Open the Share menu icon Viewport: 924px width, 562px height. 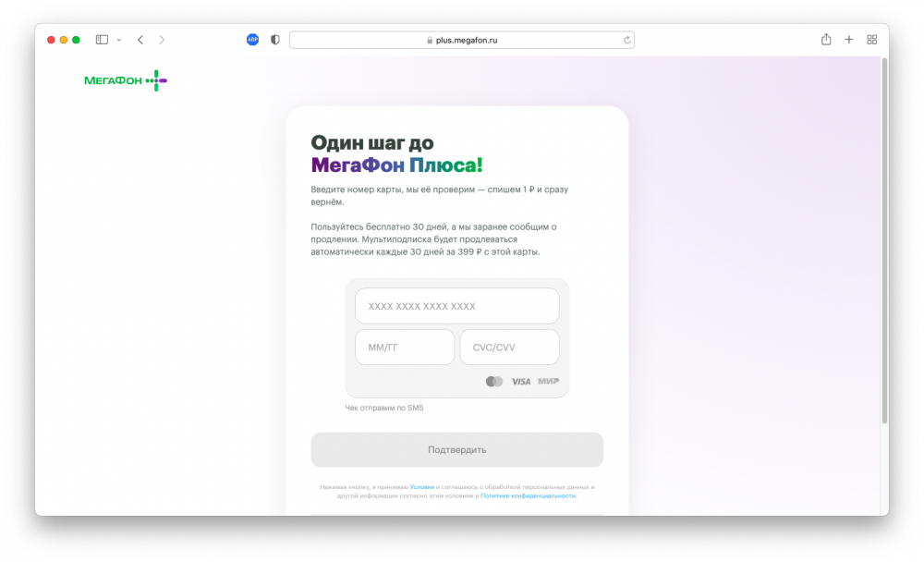click(x=826, y=39)
